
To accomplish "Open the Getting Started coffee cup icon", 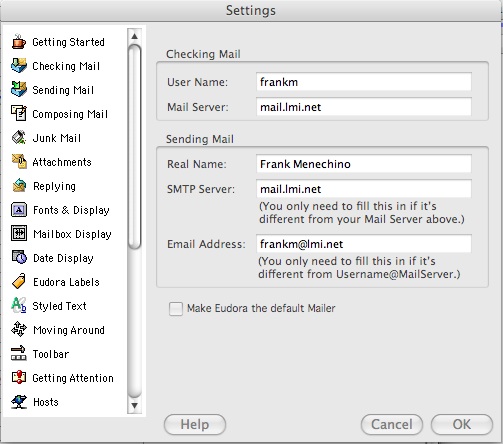I will (18, 42).
